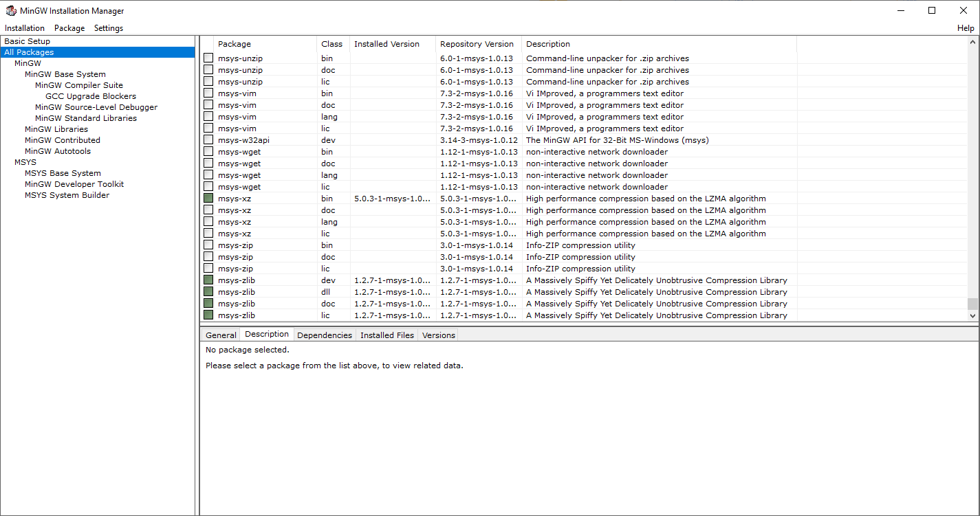Mark the msys-xz lang package checkbox
Image resolution: width=980 pixels, height=516 pixels.
click(x=208, y=222)
